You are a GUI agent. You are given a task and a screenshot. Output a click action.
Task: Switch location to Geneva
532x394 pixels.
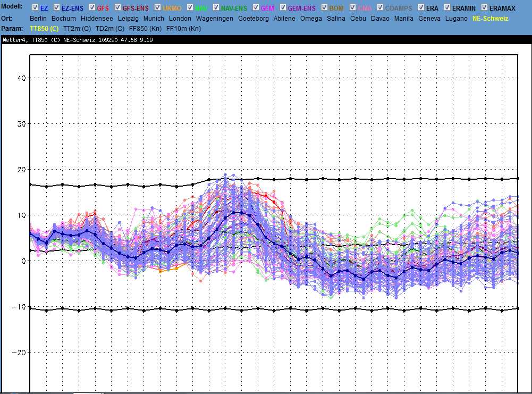[429, 18]
